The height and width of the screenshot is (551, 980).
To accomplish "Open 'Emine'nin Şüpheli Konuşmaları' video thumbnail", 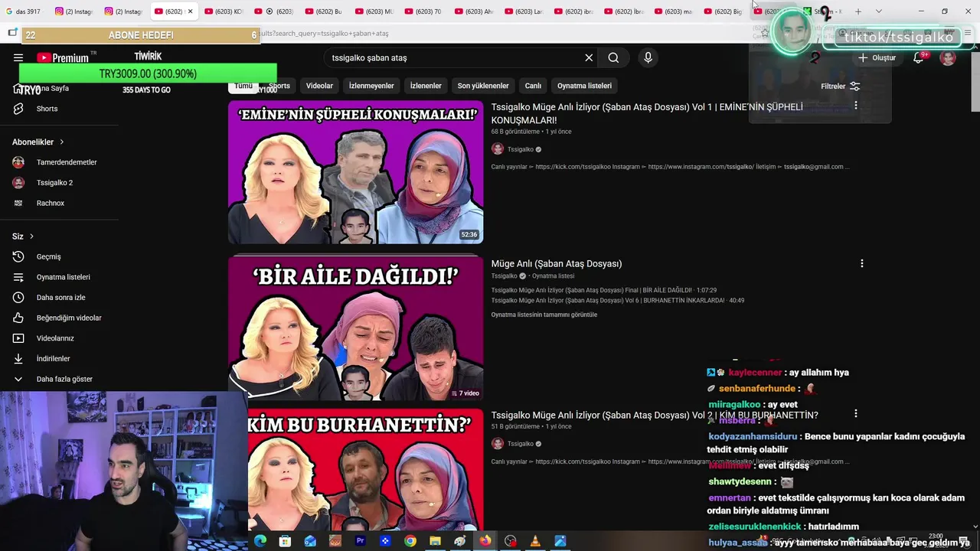I will (x=355, y=172).
